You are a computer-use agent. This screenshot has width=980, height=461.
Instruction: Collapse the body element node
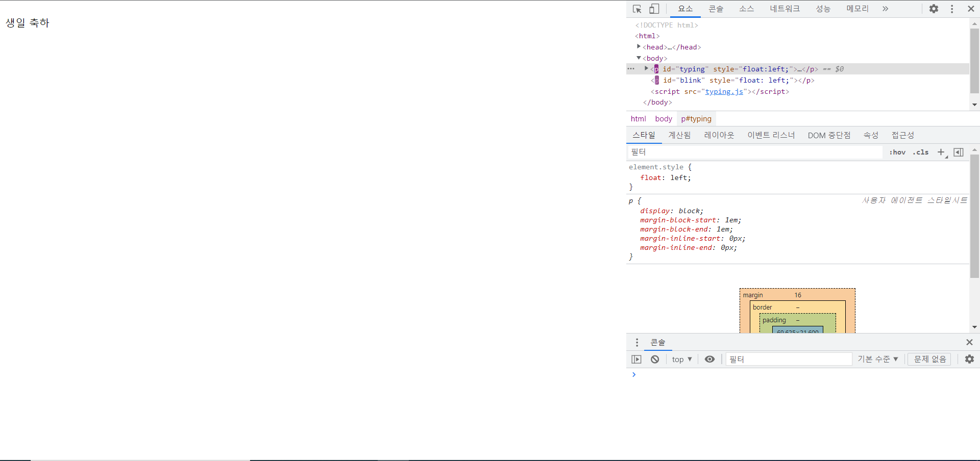click(639, 58)
